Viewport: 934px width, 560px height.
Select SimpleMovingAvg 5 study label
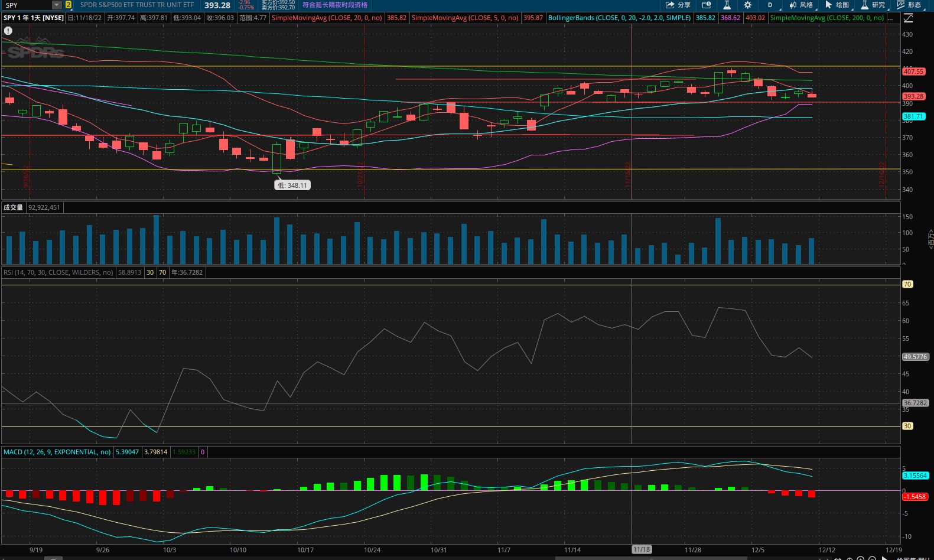pyautogui.click(x=465, y=18)
